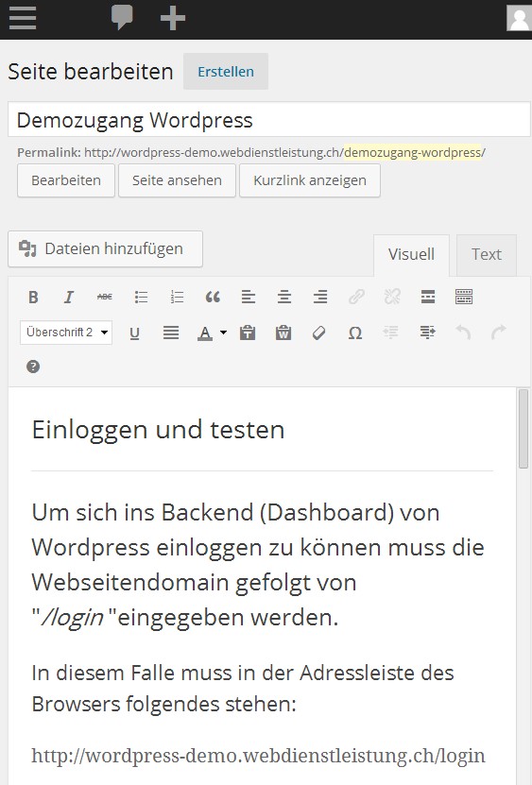Click the Dateien hinzufügen button
Image resolution: width=532 pixels, height=785 pixels.
105,248
